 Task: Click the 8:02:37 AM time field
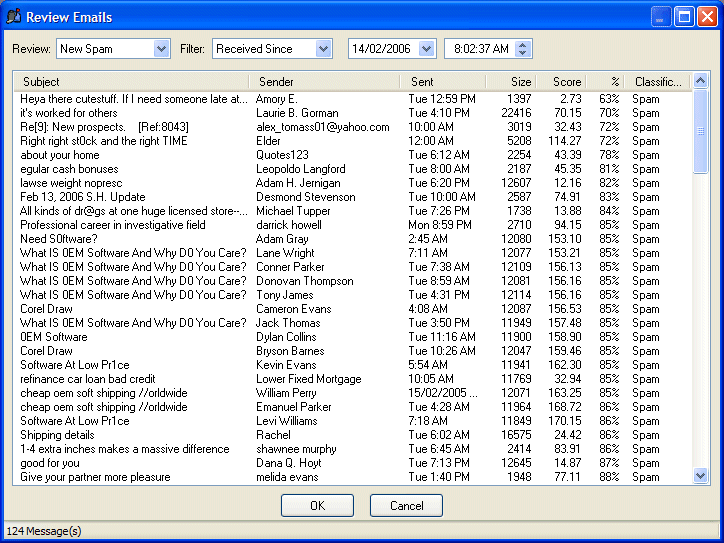pos(481,48)
